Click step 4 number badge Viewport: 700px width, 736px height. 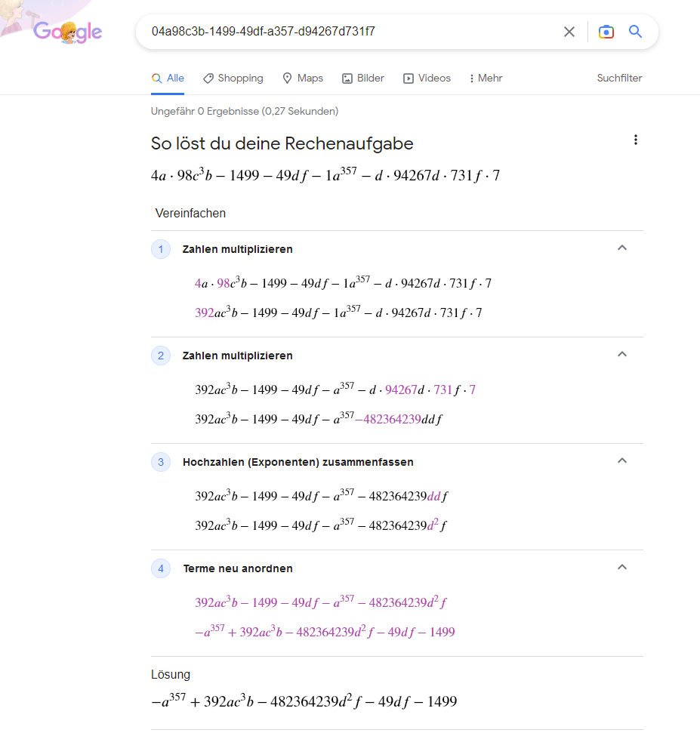[x=161, y=568]
